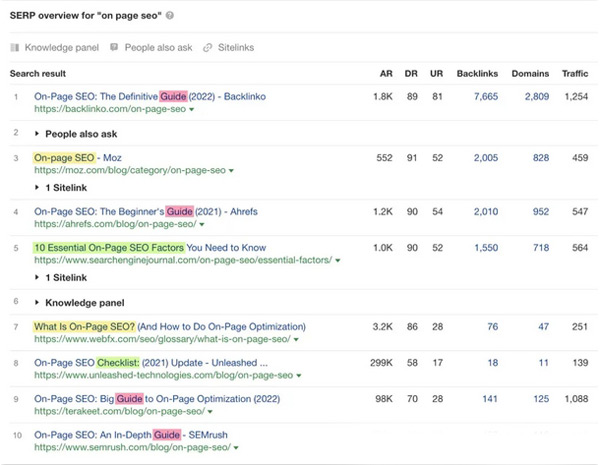Click the Knowledge panel icon in legend
Viewport: 600px width, 465px height.
[x=14, y=47]
